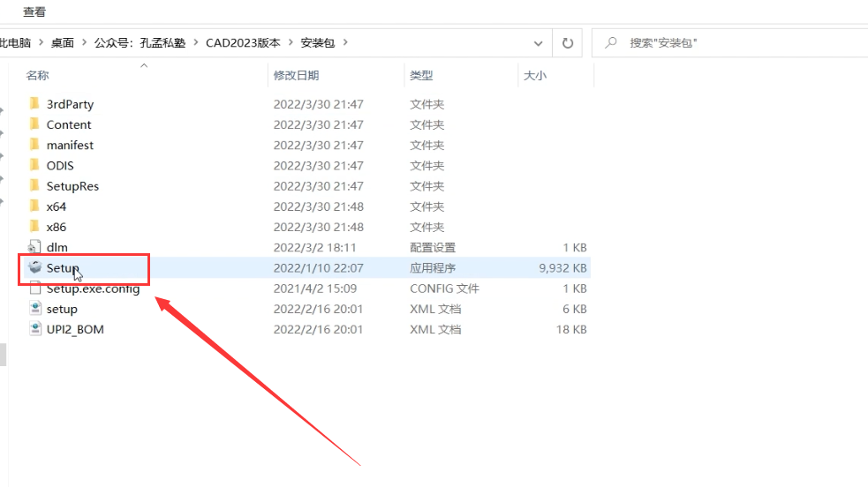Sort files by 类型 column

click(421, 75)
